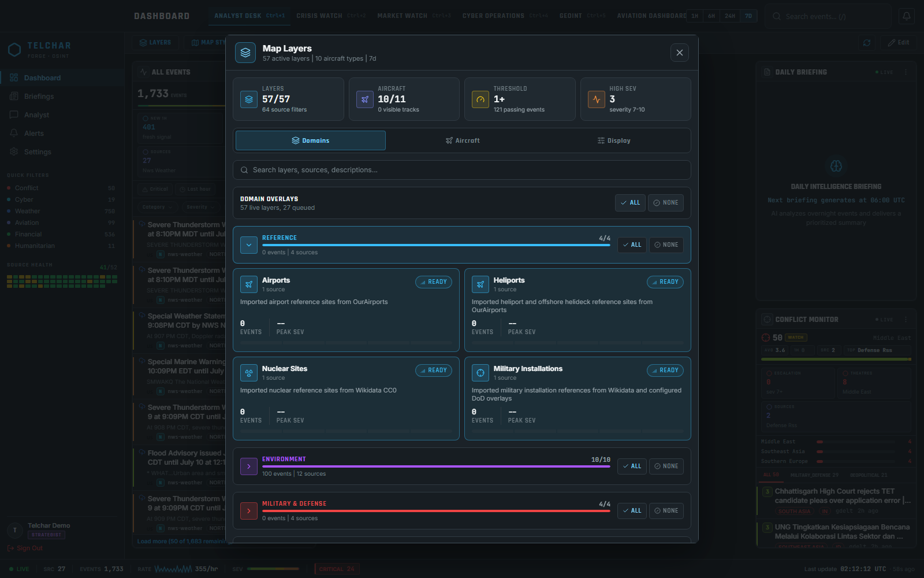The image size is (924, 578).
Task: Disable all Domain Overlays with NONE
Action: pyautogui.click(x=666, y=203)
